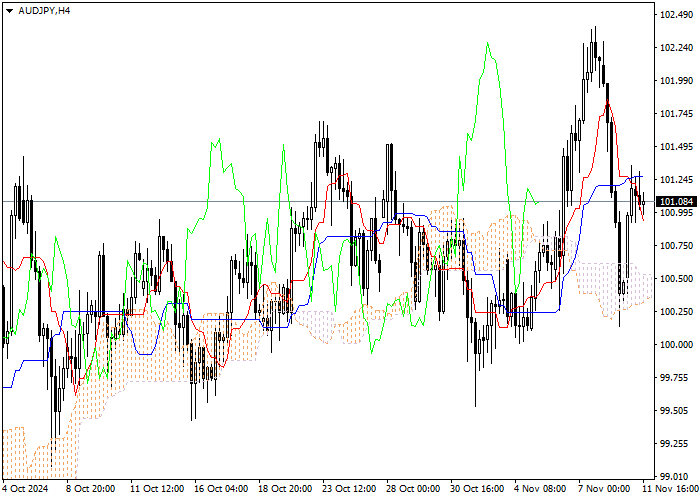Click the 101.745 price axis label
This screenshot has width=700, height=500.
coord(676,114)
